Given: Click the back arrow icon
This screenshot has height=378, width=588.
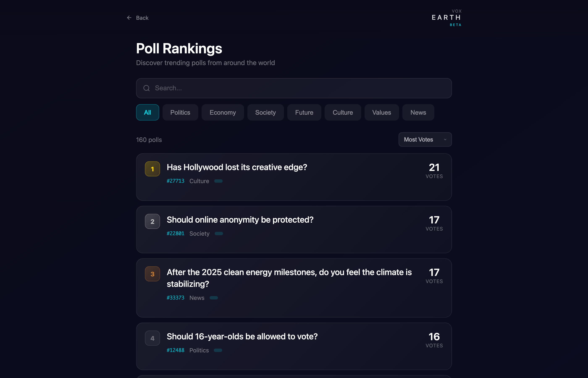Looking at the screenshot, I should pos(129,17).
